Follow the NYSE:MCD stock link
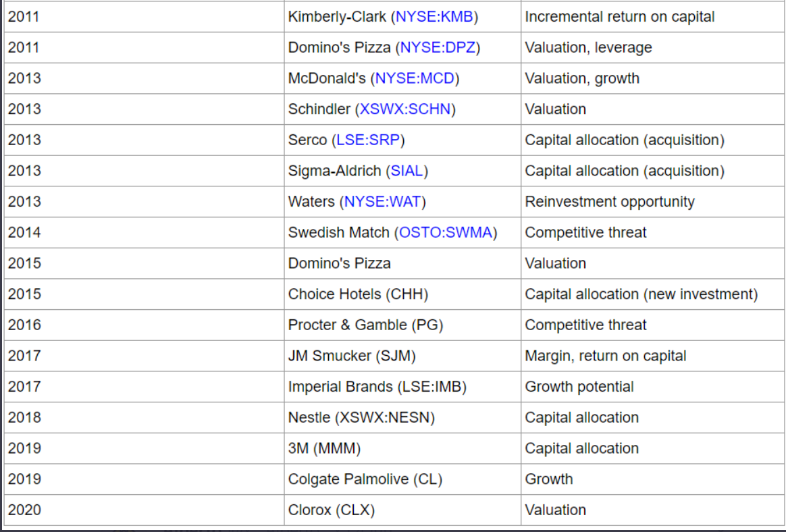 (x=415, y=78)
